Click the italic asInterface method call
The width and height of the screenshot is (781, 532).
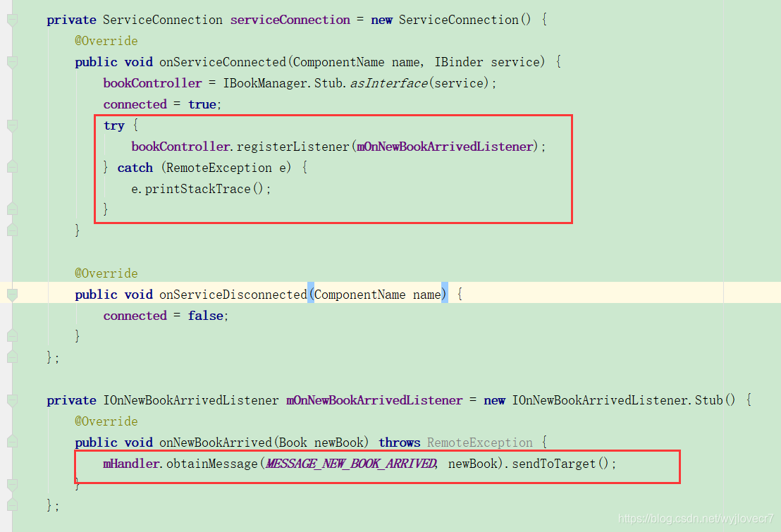(x=389, y=83)
